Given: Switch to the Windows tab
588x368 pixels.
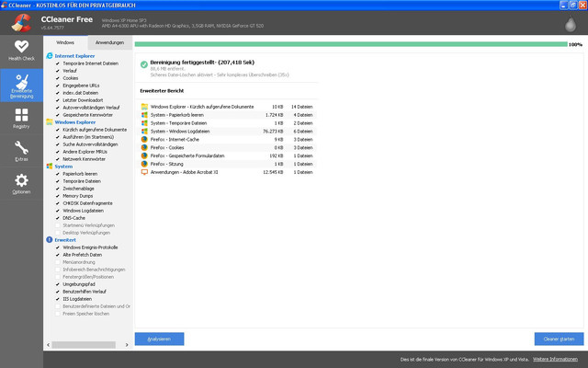Looking at the screenshot, I should click(65, 42).
